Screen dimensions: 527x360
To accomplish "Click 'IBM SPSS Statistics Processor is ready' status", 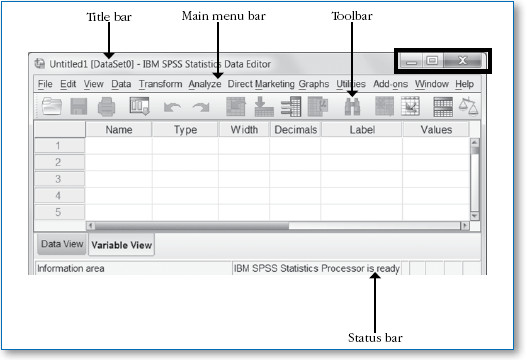I will [317, 268].
